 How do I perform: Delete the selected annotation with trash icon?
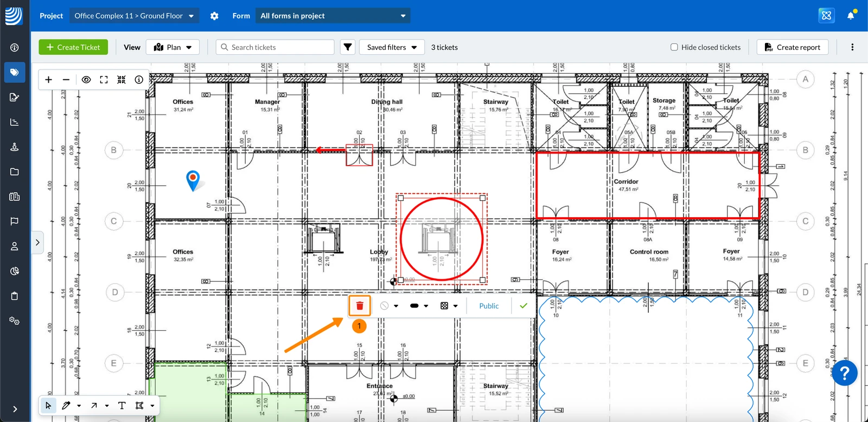(360, 306)
